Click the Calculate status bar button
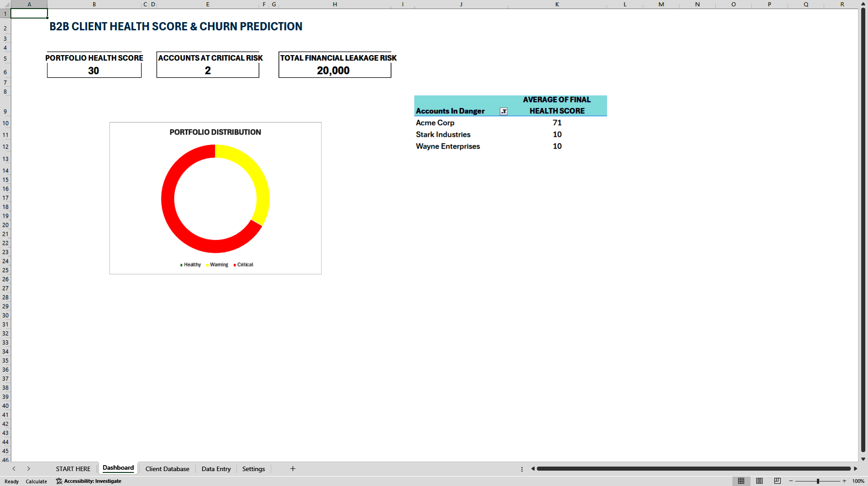The image size is (868, 486). 36,481
